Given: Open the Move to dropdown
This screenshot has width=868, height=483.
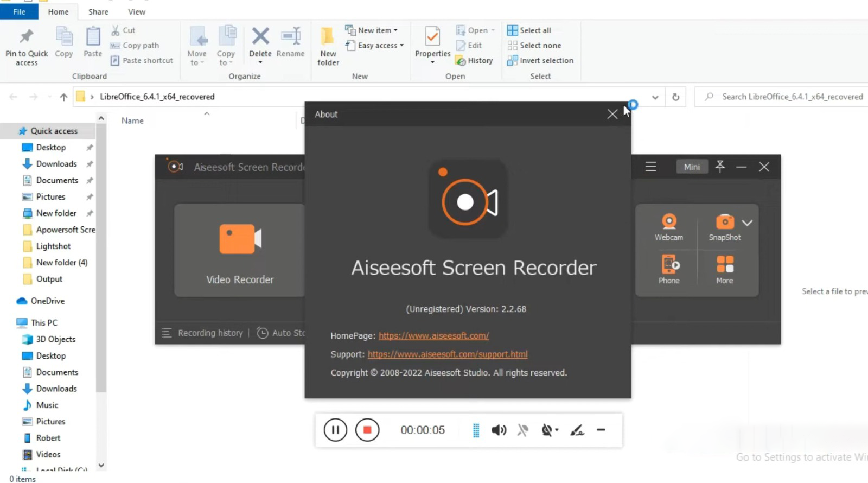Looking at the screenshot, I should click(196, 47).
